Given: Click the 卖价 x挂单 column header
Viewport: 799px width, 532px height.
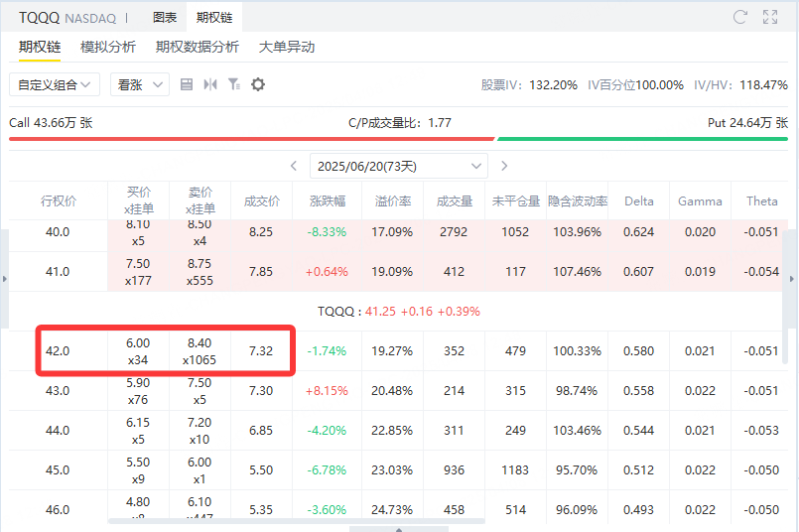Looking at the screenshot, I should point(200,200).
